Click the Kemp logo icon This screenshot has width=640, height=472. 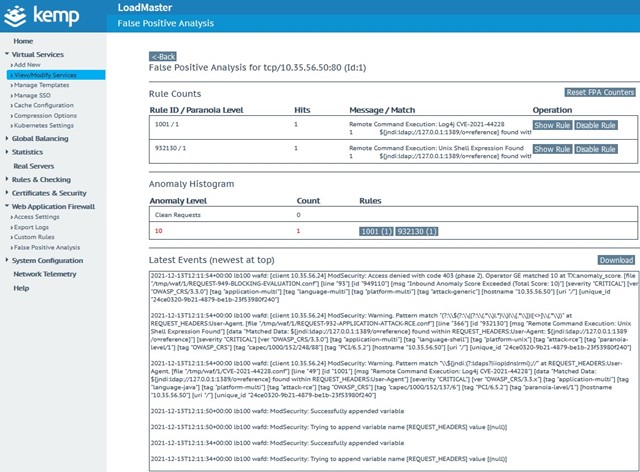(15, 16)
